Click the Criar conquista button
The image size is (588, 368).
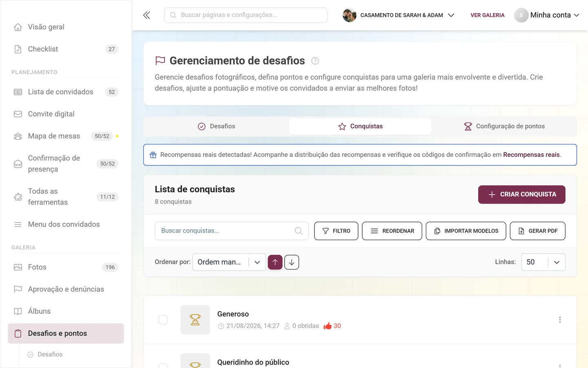tap(521, 195)
